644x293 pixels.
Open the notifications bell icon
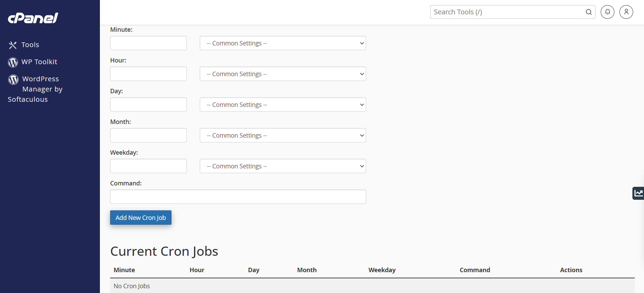tap(608, 12)
